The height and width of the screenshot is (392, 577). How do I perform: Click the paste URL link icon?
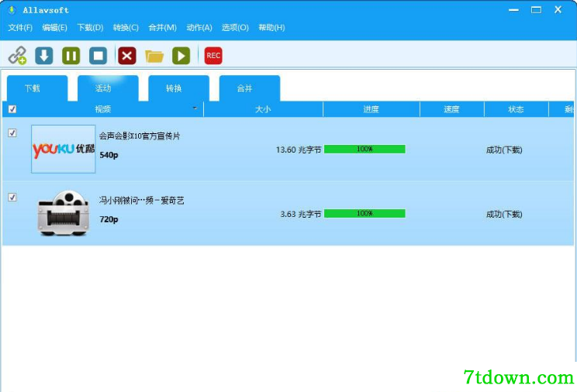17,56
